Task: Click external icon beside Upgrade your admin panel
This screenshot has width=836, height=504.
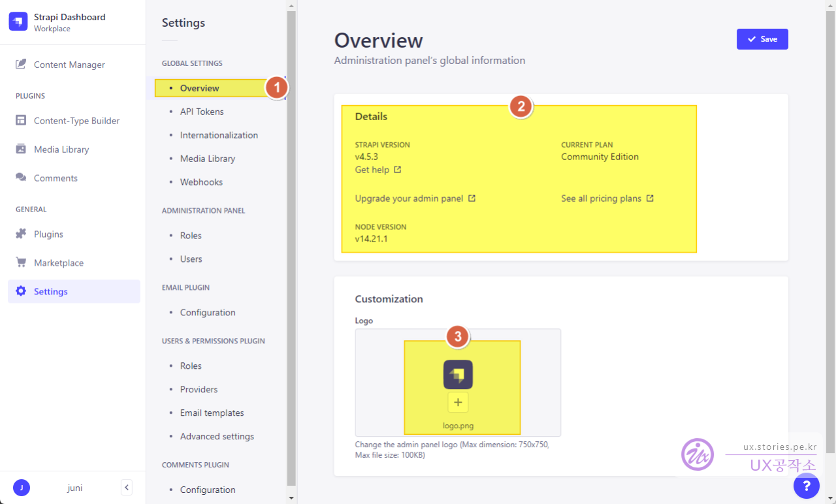Action: pyautogui.click(x=472, y=198)
